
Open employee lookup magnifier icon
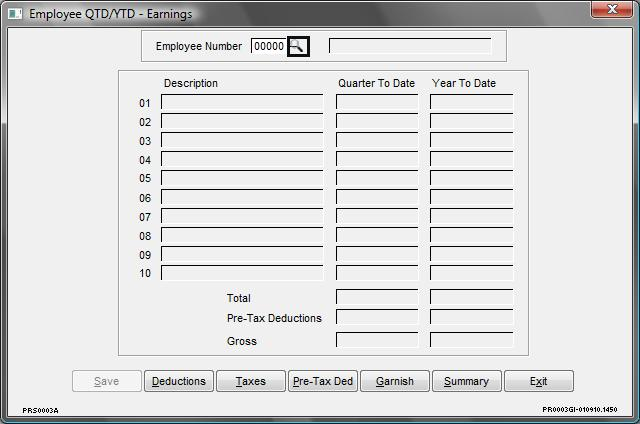pyautogui.click(x=298, y=46)
